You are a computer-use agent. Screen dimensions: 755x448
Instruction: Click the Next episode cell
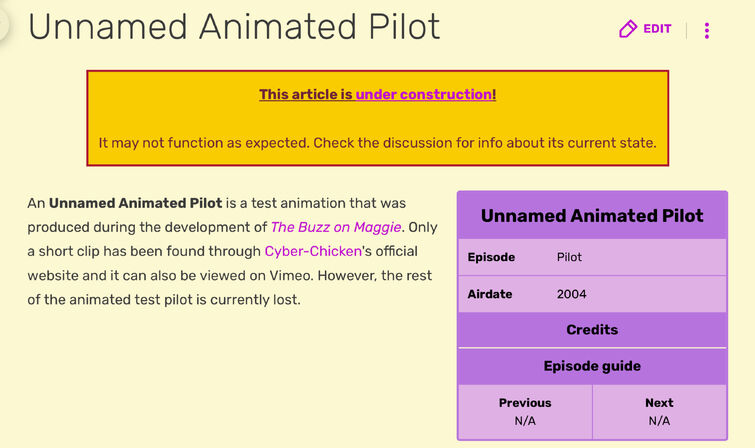click(659, 412)
